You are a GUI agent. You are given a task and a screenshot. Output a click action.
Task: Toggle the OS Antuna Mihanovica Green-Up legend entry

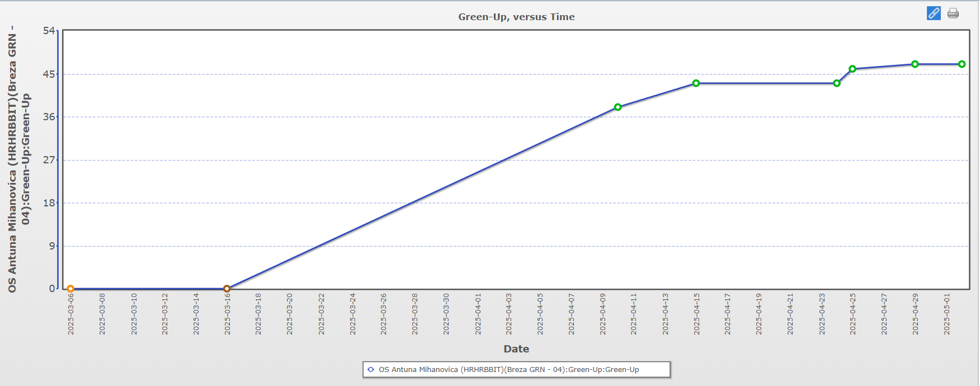tap(508, 370)
